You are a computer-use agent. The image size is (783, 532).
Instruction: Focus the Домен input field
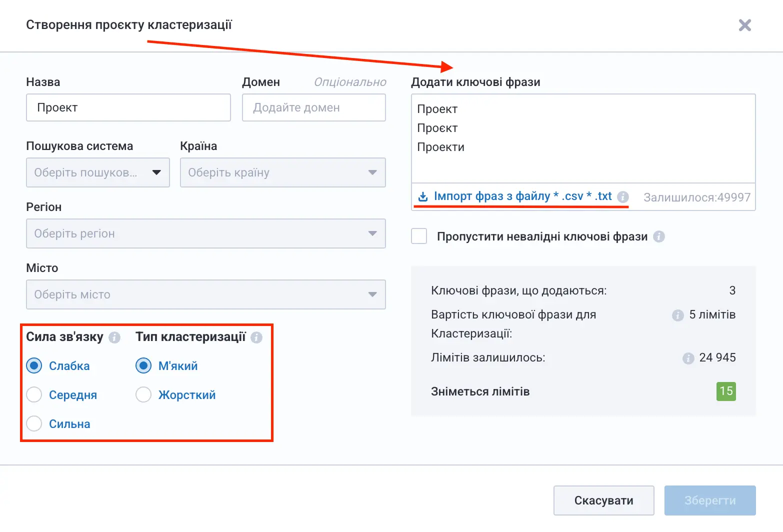point(314,107)
